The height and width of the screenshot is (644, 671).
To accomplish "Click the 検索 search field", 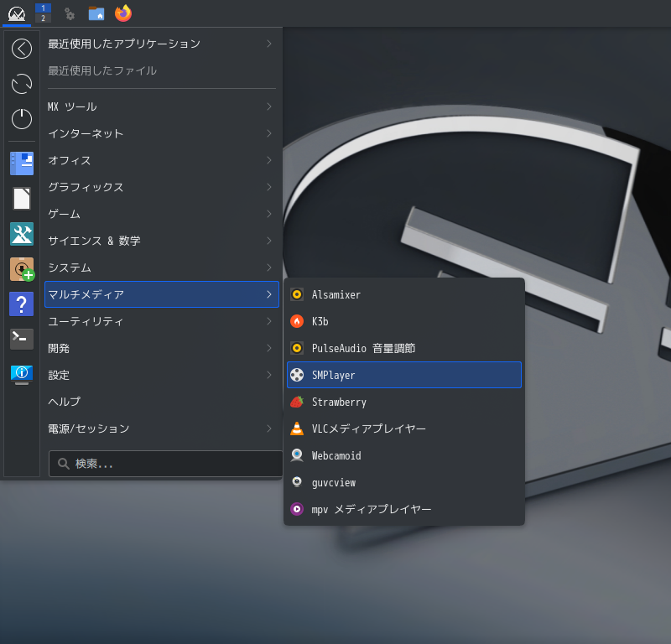I will [165, 464].
